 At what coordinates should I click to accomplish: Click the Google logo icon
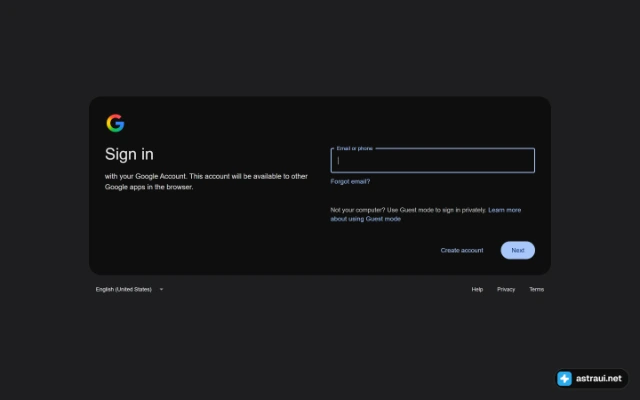tap(115, 123)
